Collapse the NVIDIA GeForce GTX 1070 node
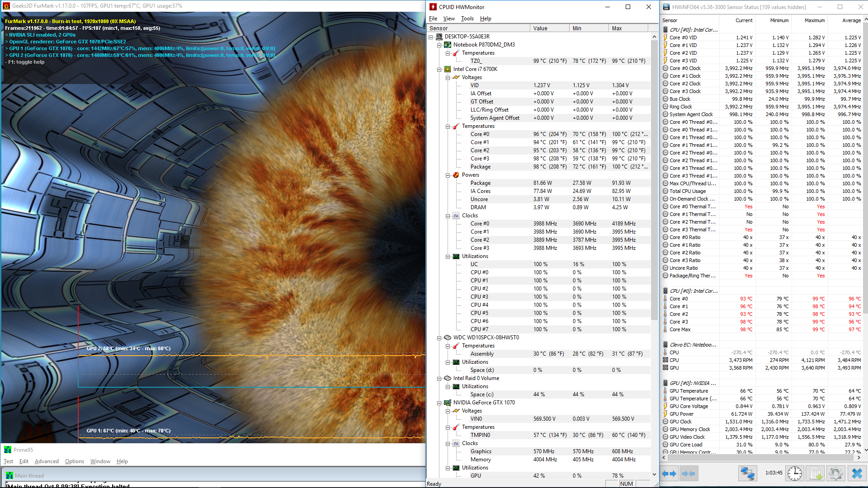This screenshot has height=488, width=868. (x=439, y=403)
